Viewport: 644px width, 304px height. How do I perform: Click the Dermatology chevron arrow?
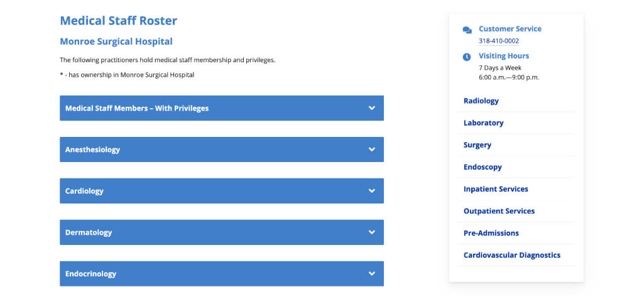tap(372, 232)
